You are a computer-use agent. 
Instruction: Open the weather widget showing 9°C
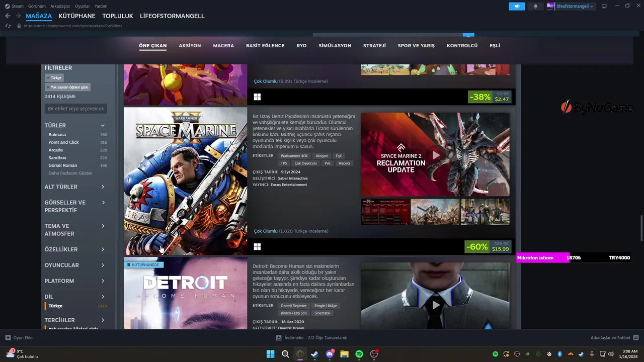point(21,354)
